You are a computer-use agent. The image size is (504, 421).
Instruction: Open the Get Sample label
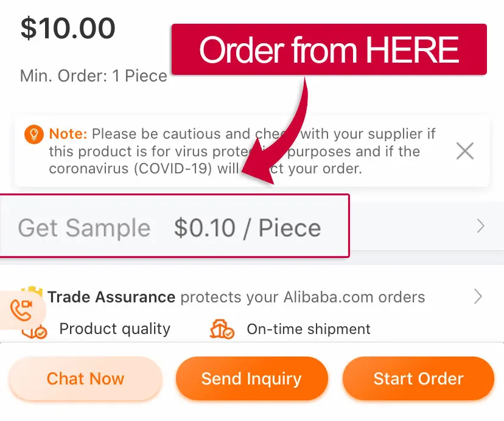84,228
